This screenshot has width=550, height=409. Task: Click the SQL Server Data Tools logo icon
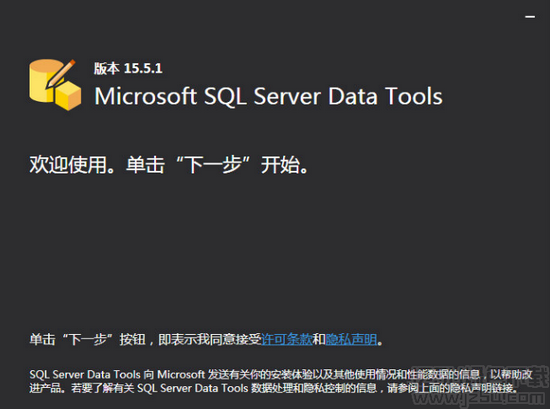(55, 85)
